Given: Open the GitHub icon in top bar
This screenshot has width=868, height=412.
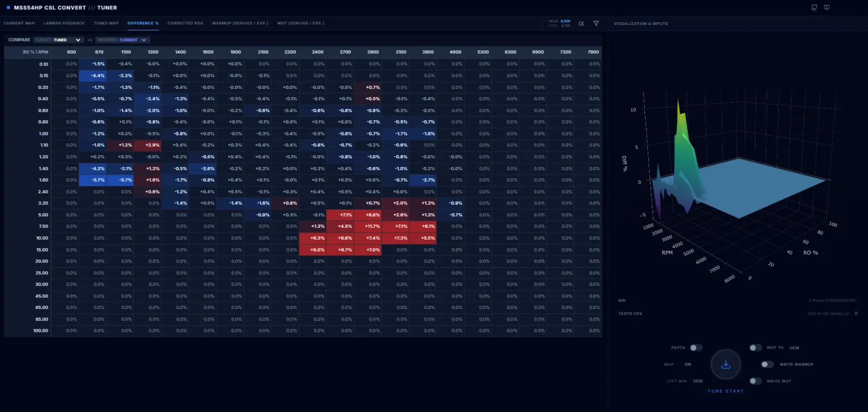Looking at the screenshot, I should (814, 8).
